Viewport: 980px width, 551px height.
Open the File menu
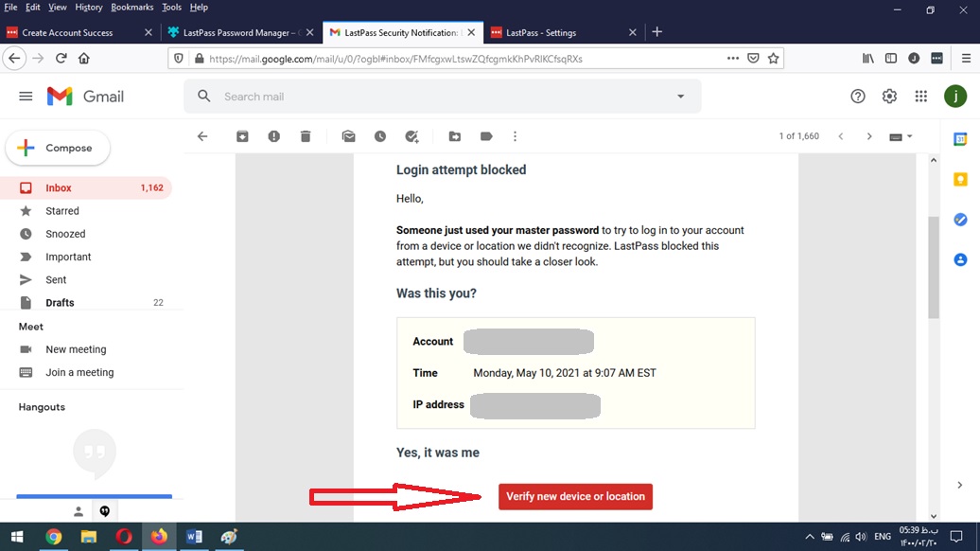point(10,8)
